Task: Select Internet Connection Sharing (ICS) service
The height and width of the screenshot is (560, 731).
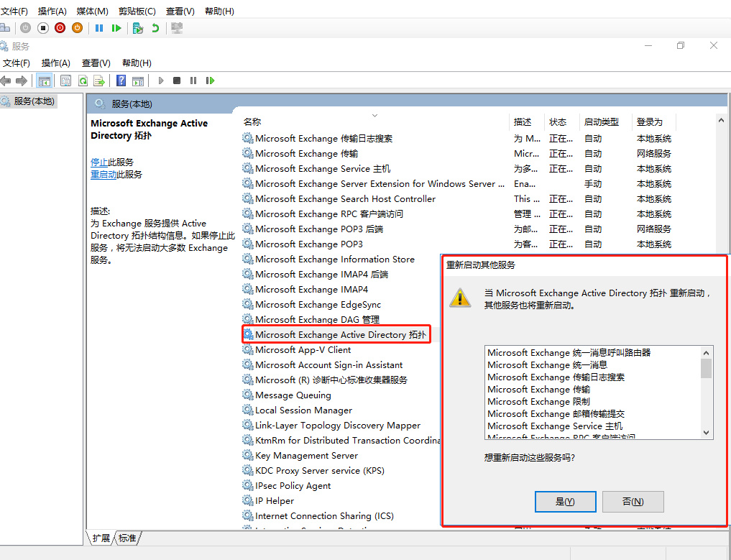Action: tap(324, 515)
